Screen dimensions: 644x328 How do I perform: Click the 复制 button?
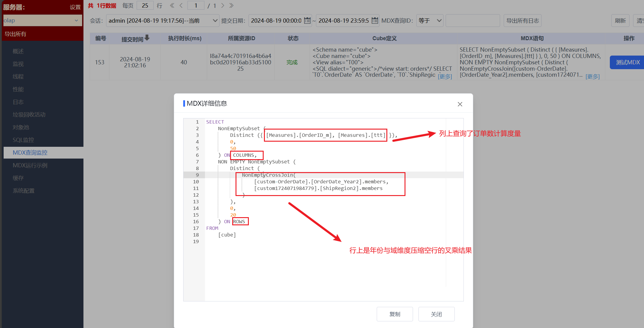[395, 314]
